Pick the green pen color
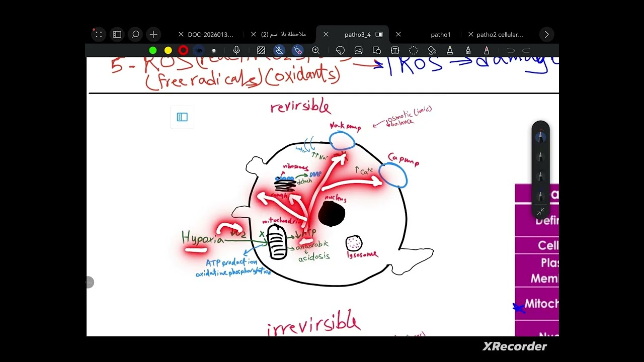The image size is (644, 362). (153, 50)
